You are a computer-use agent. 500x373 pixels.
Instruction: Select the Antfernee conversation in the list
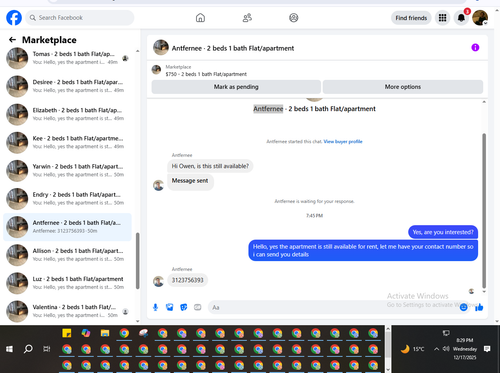pyautogui.click(x=67, y=227)
